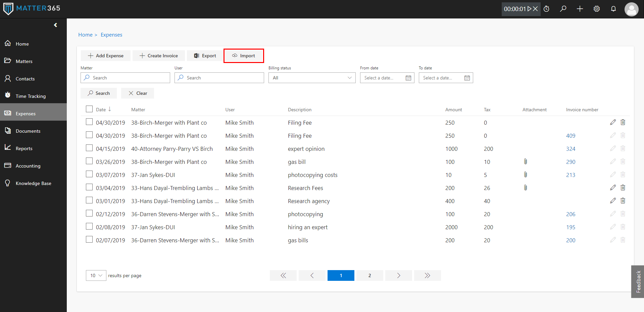Open invoice number 409 link
The width and height of the screenshot is (644, 312).
coord(571,136)
